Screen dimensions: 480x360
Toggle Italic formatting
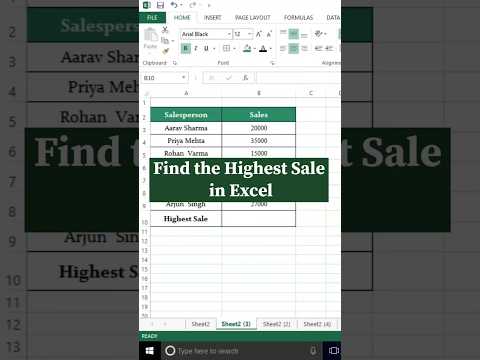196,49
